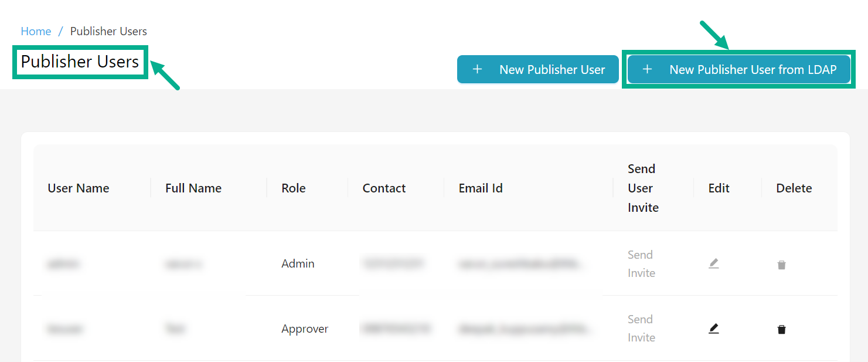868x362 pixels.
Task: Send Invite to the Admin user
Action: pyautogui.click(x=641, y=263)
